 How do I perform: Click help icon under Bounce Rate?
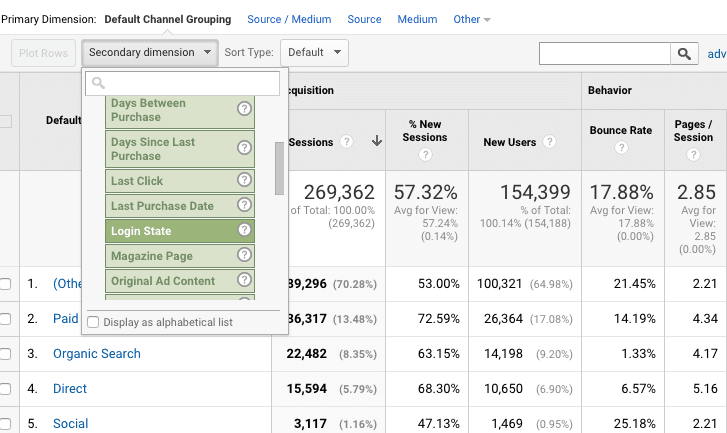tap(621, 148)
